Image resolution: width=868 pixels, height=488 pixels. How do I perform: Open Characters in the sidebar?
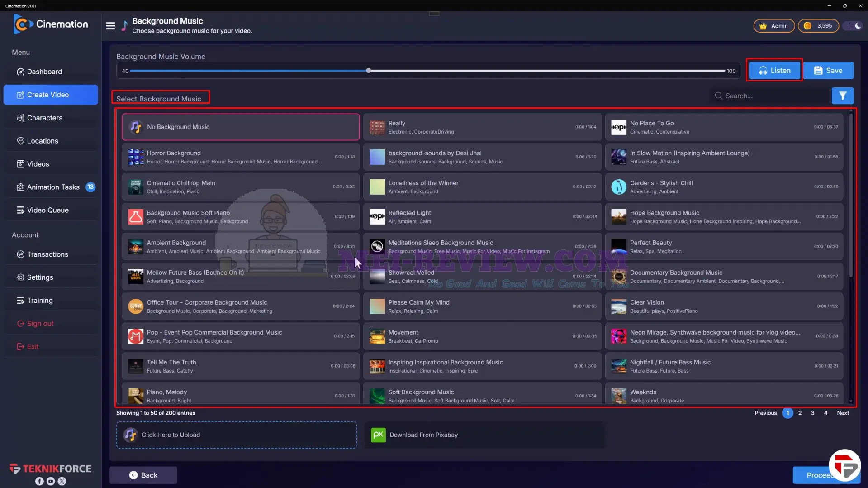pos(51,118)
